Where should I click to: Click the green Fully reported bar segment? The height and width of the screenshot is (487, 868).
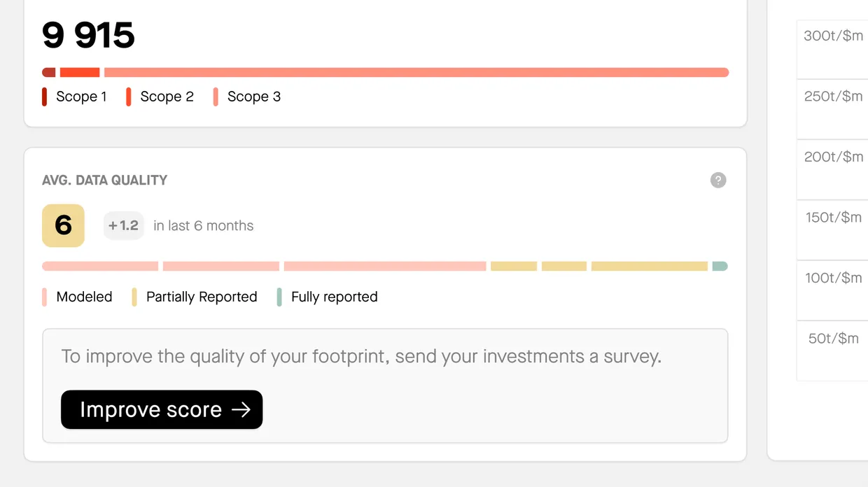720,266
